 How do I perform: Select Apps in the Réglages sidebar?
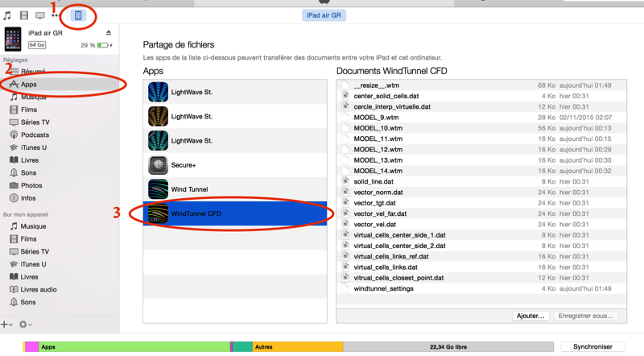pyautogui.click(x=59, y=85)
